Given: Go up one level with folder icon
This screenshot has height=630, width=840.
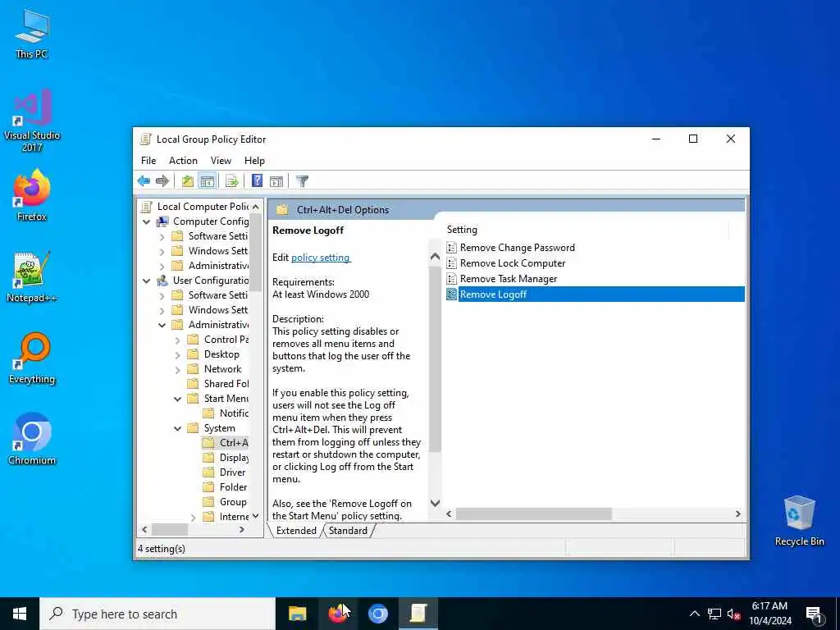Looking at the screenshot, I should coord(187,181).
